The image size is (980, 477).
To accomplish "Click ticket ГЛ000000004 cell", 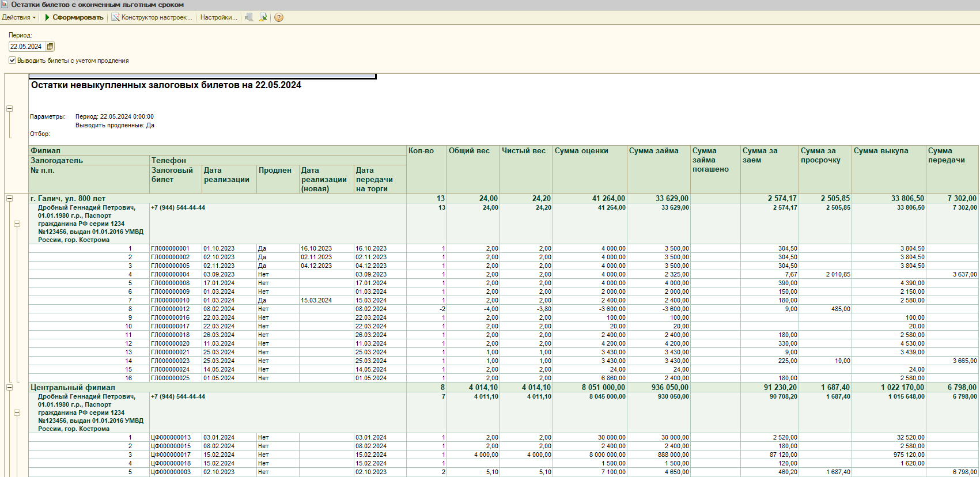I will coord(176,274).
